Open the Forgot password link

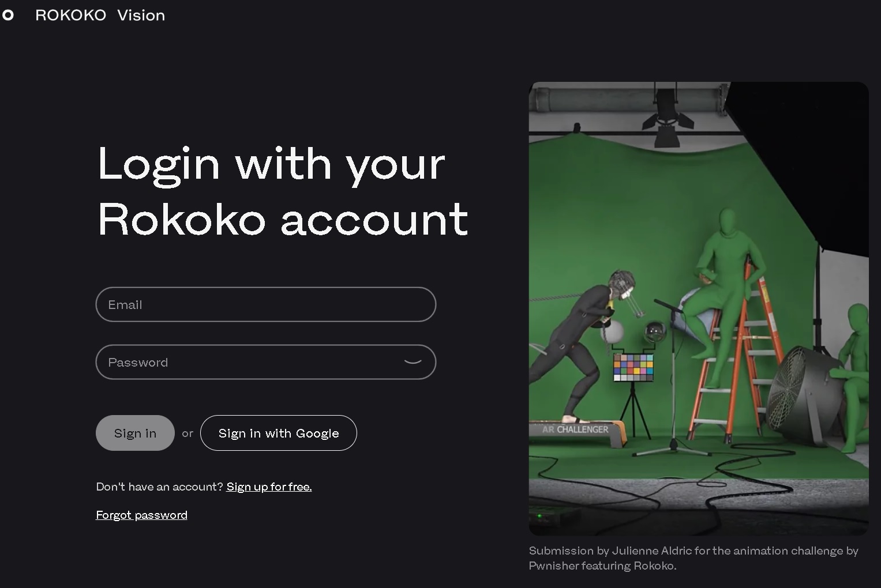pos(141,515)
